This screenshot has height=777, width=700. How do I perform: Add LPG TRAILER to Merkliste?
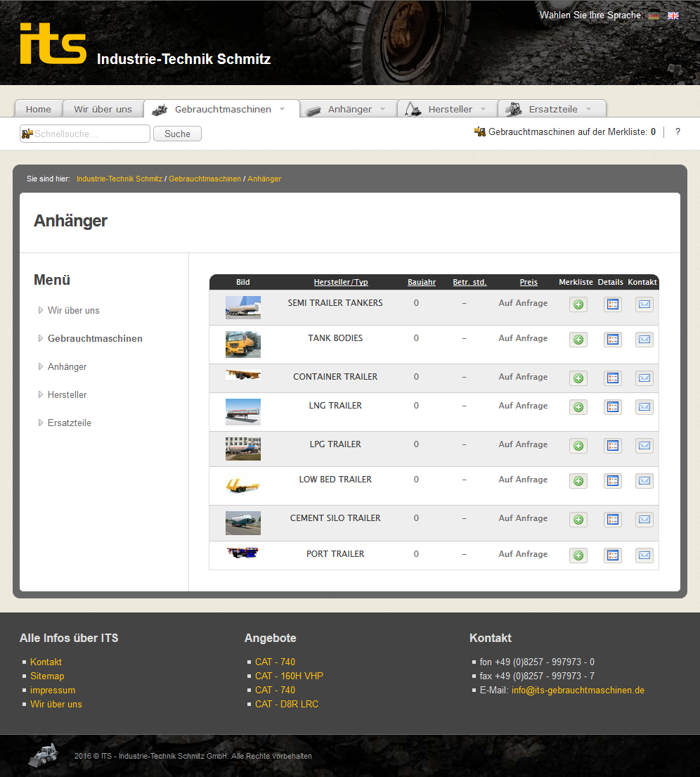tap(578, 446)
